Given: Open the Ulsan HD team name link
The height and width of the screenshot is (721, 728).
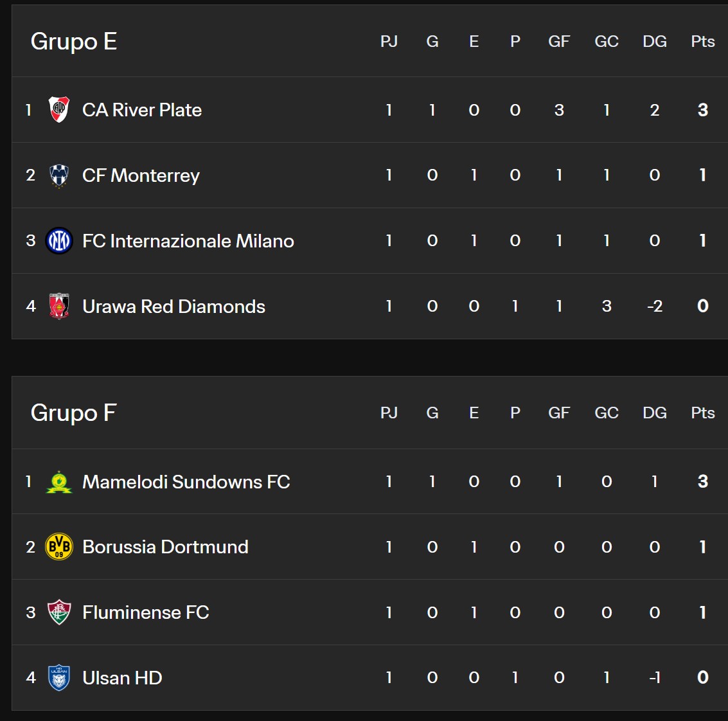Looking at the screenshot, I should (122, 678).
